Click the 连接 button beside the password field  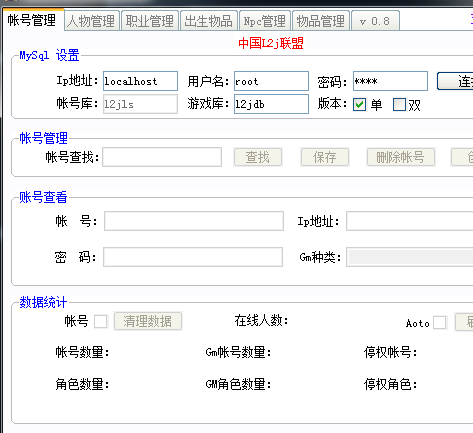coord(455,81)
